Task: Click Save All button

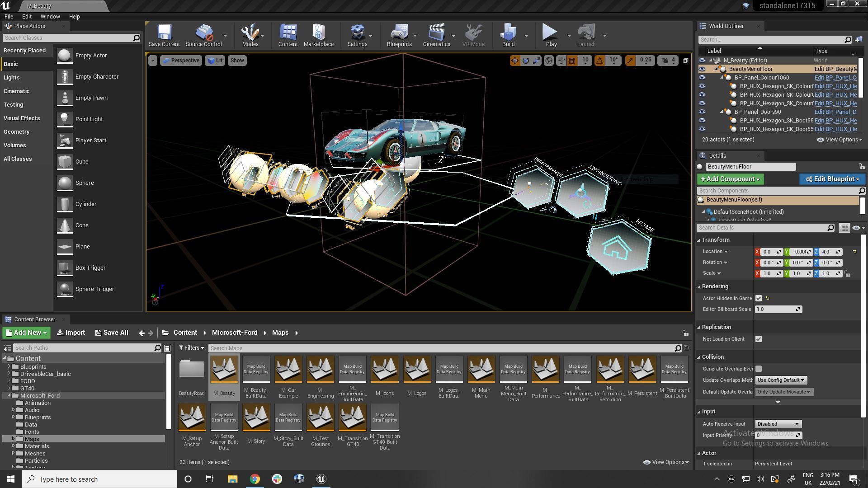Action: click(112, 333)
